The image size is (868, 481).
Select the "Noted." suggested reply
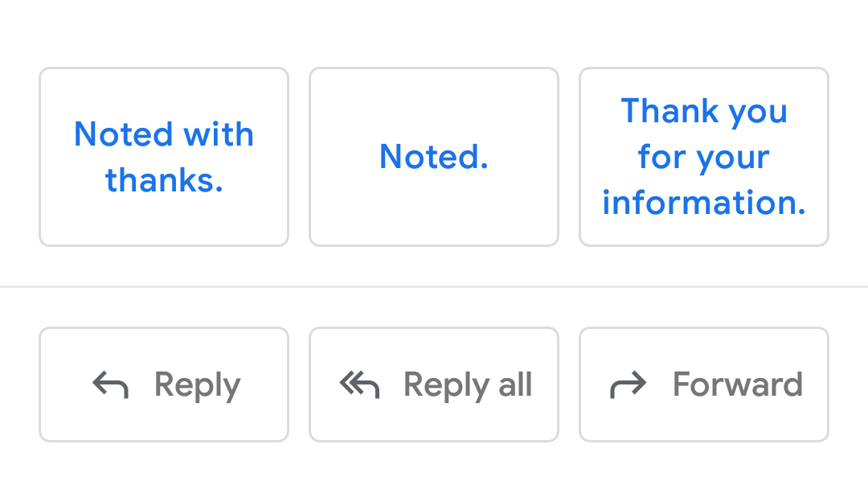coord(434,157)
